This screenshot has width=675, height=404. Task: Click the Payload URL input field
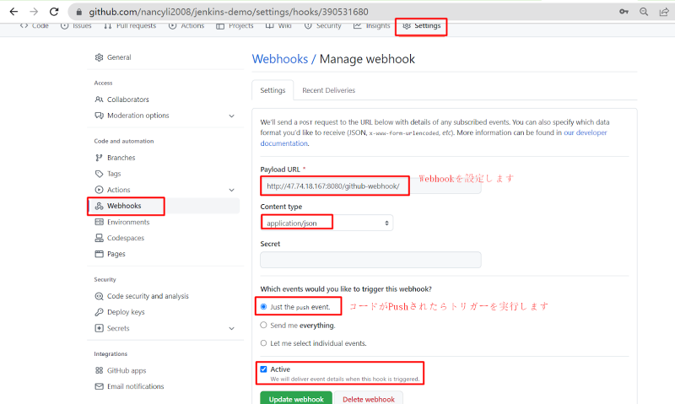coord(371,186)
